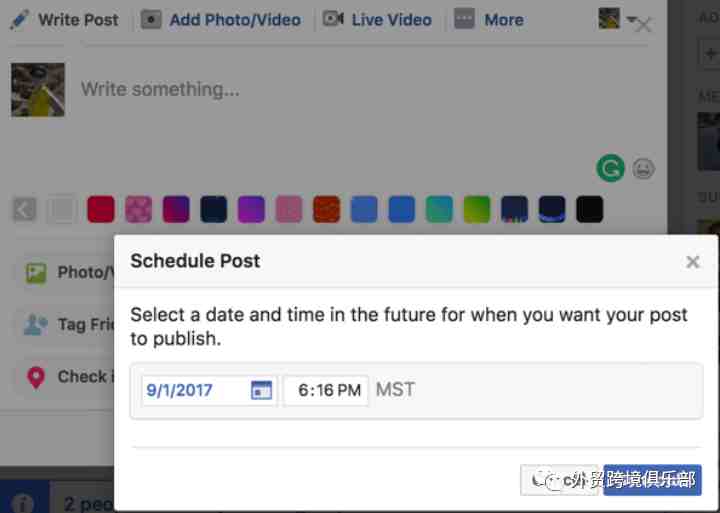Image resolution: width=720 pixels, height=513 pixels.
Task: Close the Schedule Post dialog
Action: 692,262
